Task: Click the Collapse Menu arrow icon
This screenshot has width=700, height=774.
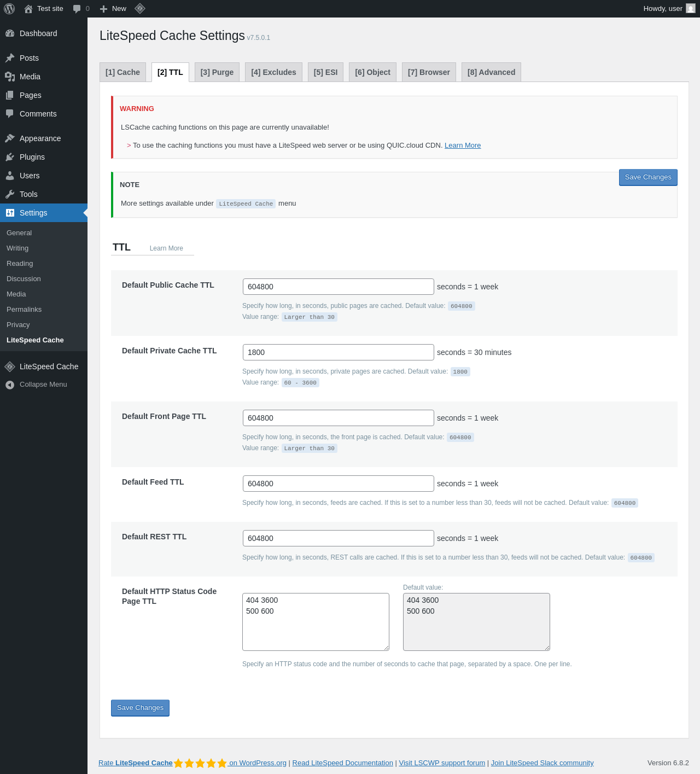Action: 10,385
